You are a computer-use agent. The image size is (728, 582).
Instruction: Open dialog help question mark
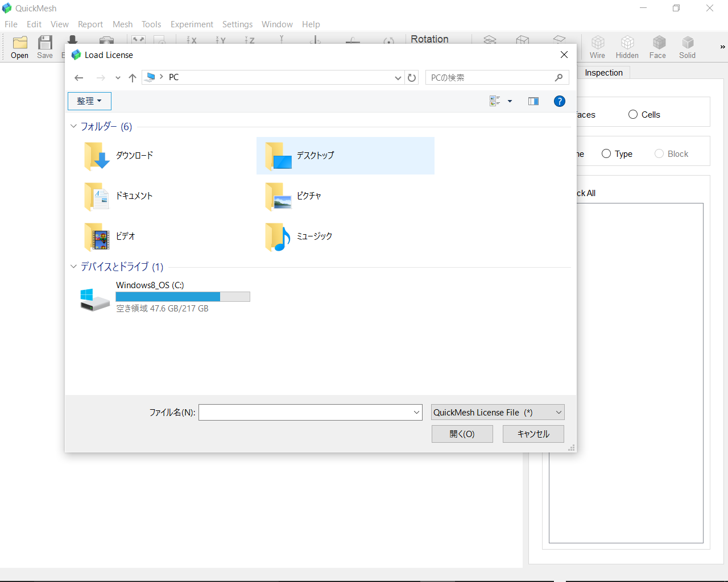click(560, 101)
